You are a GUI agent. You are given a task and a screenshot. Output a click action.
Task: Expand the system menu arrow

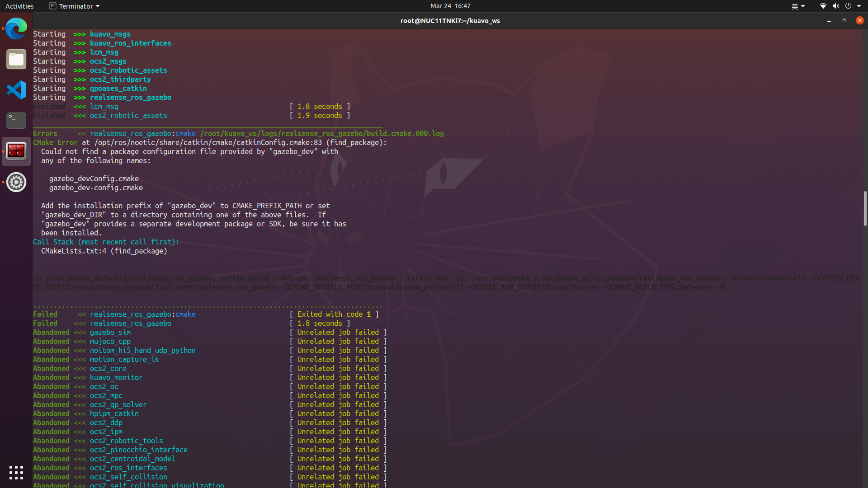(x=859, y=6)
